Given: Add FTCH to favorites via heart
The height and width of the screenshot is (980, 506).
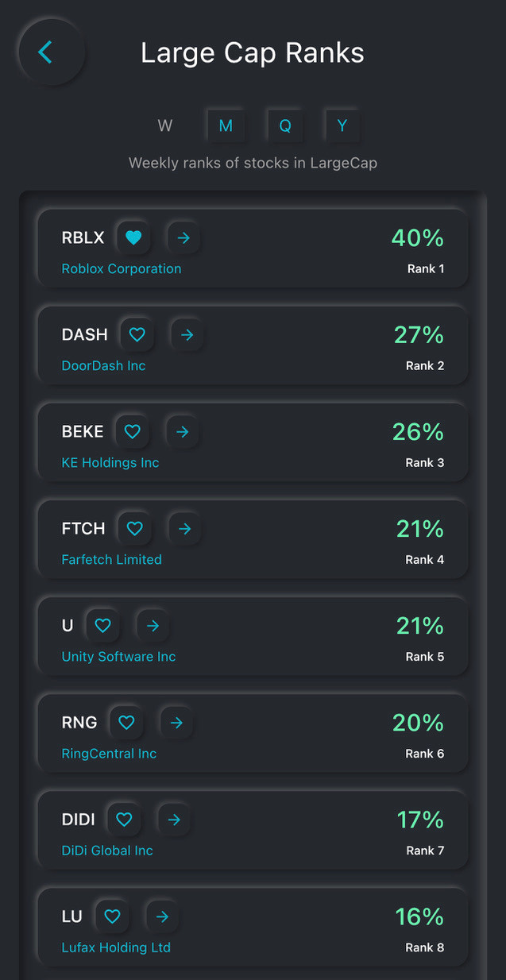Looking at the screenshot, I should 135,528.
